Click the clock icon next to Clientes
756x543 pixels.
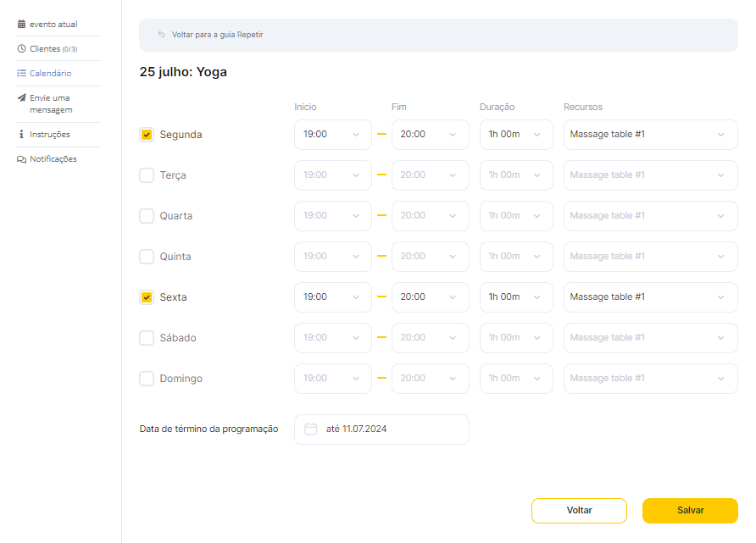click(21, 48)
